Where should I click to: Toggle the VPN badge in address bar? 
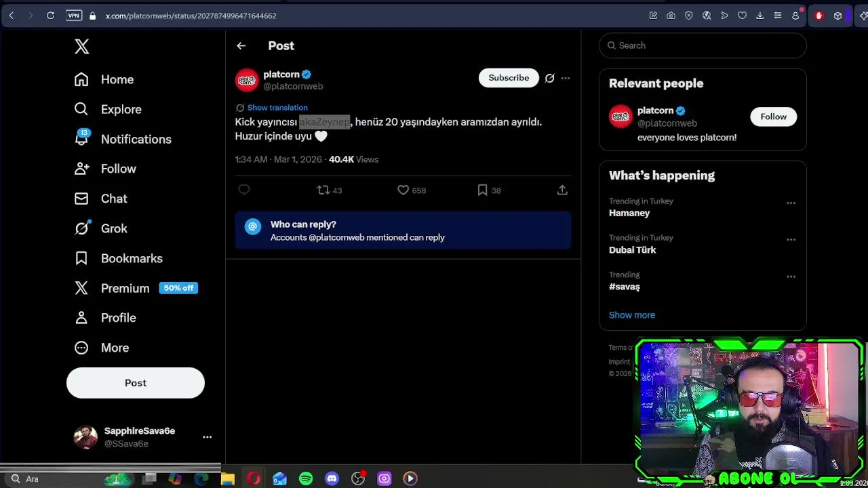pos(74,16)
